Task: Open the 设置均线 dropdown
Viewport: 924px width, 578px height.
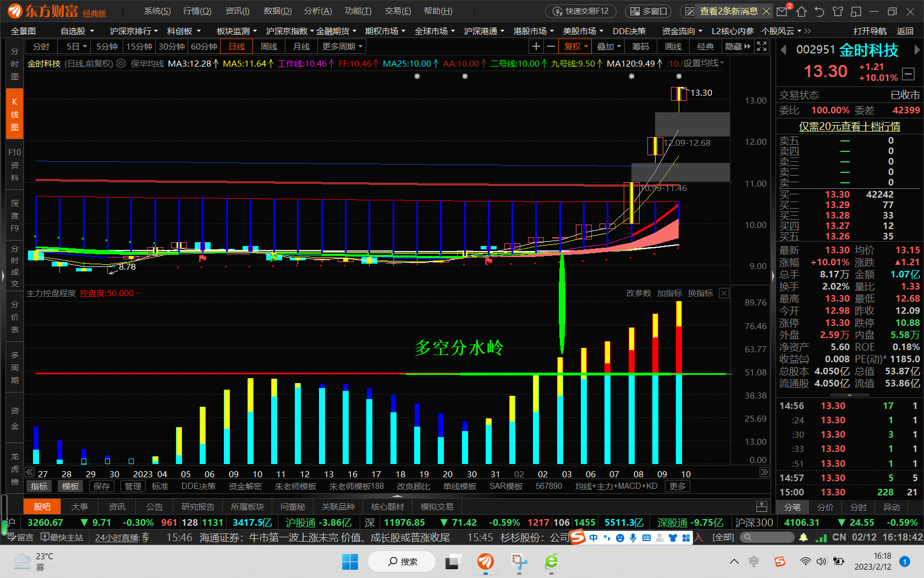Action: coord(703,64)
